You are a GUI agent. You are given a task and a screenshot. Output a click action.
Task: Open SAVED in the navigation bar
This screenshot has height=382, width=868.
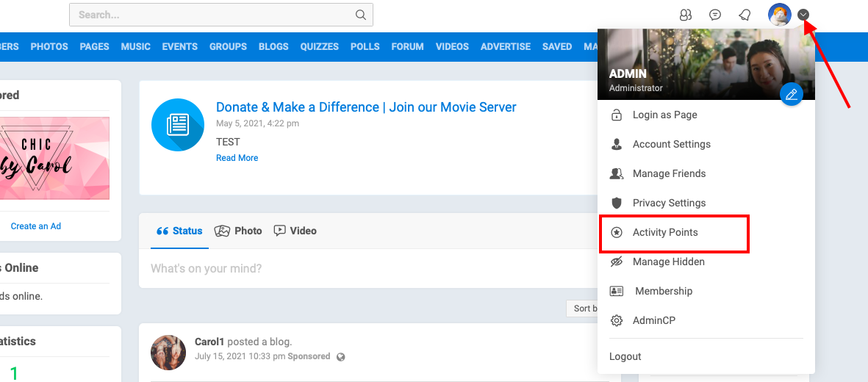(557, 47)
